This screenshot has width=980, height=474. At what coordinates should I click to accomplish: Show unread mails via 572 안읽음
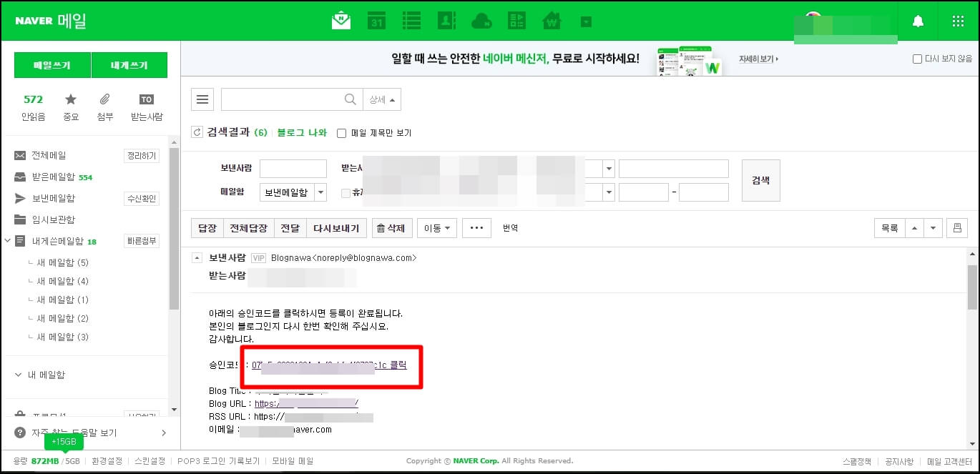[x=33, y=107]
